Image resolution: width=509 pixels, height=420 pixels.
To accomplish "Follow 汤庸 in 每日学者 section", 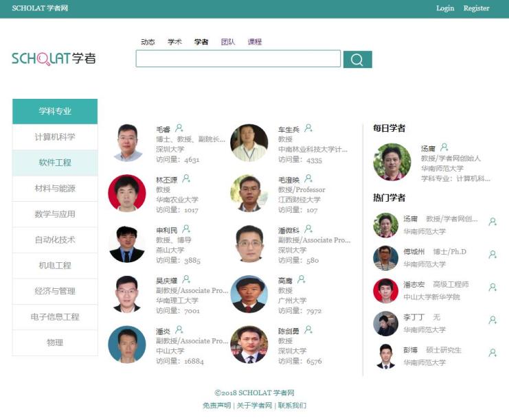I will point(444,148).
